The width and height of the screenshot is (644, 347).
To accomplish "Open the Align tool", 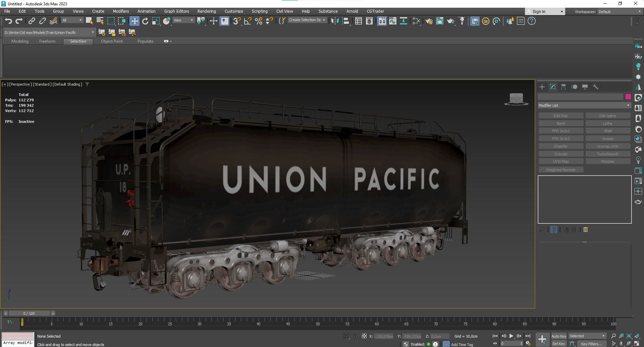I will coord(345,21).
